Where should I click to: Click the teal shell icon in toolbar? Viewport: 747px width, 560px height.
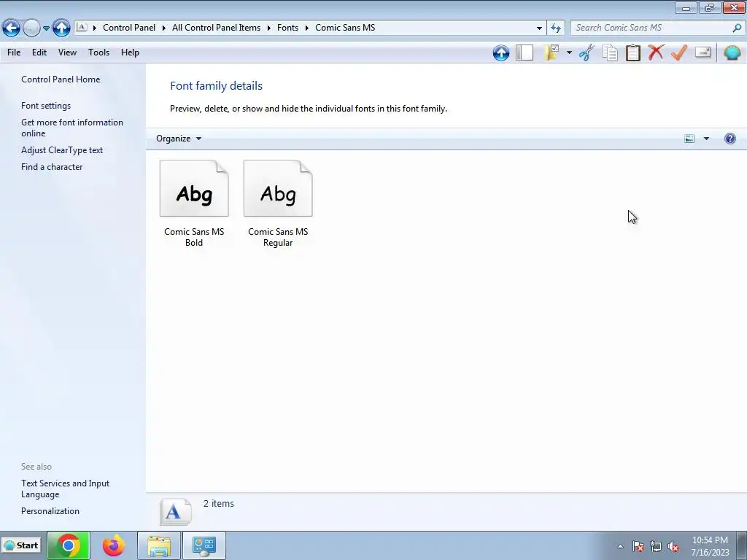pyautogui.click(x=732, y=52)
